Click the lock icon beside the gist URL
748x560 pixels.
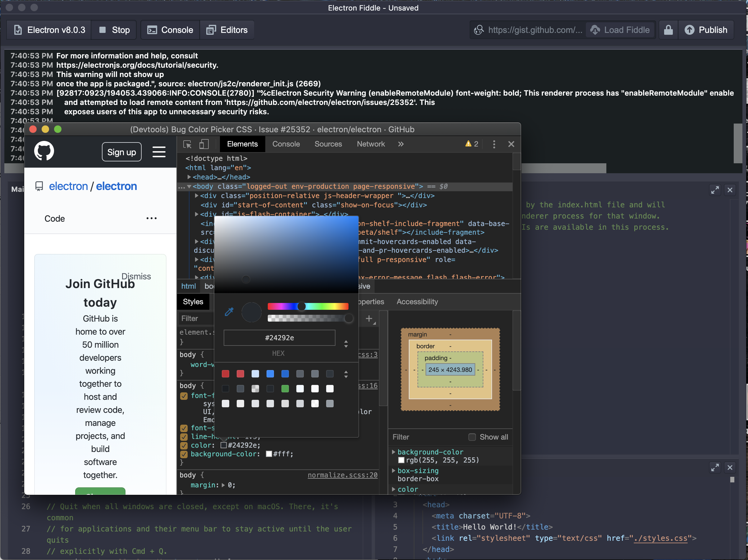click(x=668, y=30)
